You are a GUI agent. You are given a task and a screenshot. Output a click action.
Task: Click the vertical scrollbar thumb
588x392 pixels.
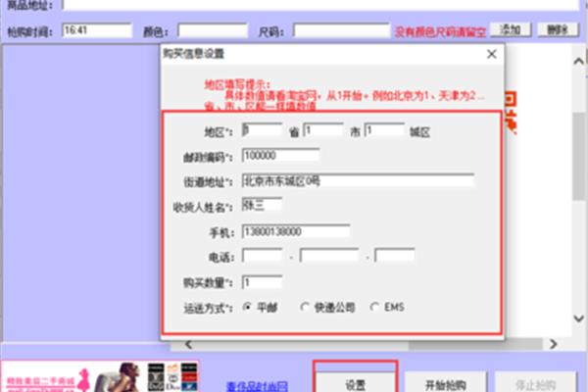(x=578, y=156)
